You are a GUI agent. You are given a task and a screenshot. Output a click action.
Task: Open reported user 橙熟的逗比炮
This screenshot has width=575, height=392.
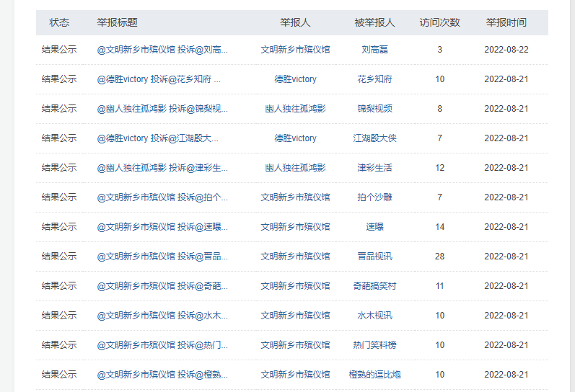[374, 375]
